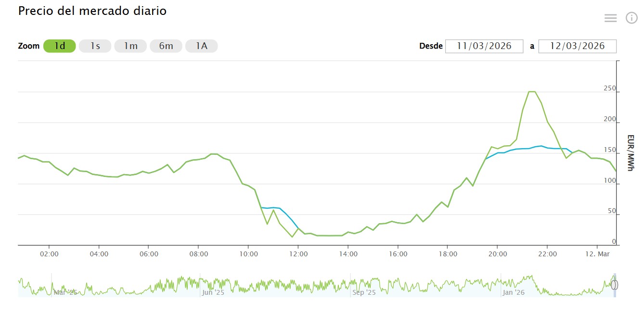This screenshot has height=314, width=644.
Task: Set zoom to 1A range
Action: coord(201,46)
